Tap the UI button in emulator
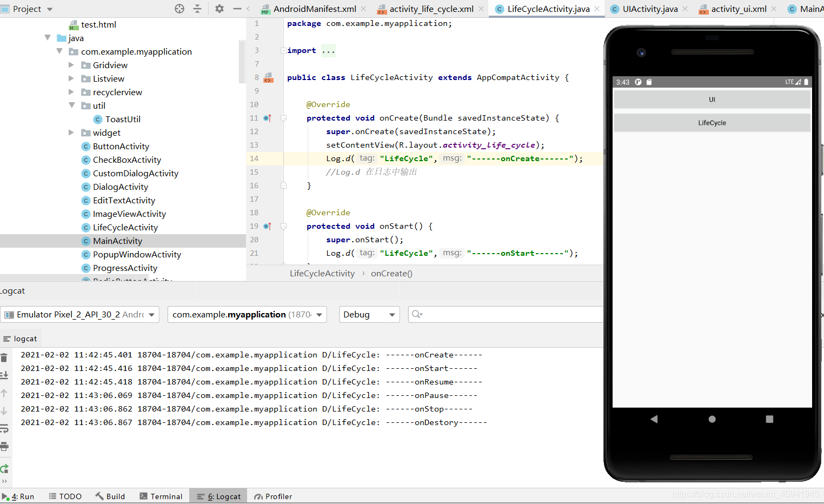 point(712,100)
